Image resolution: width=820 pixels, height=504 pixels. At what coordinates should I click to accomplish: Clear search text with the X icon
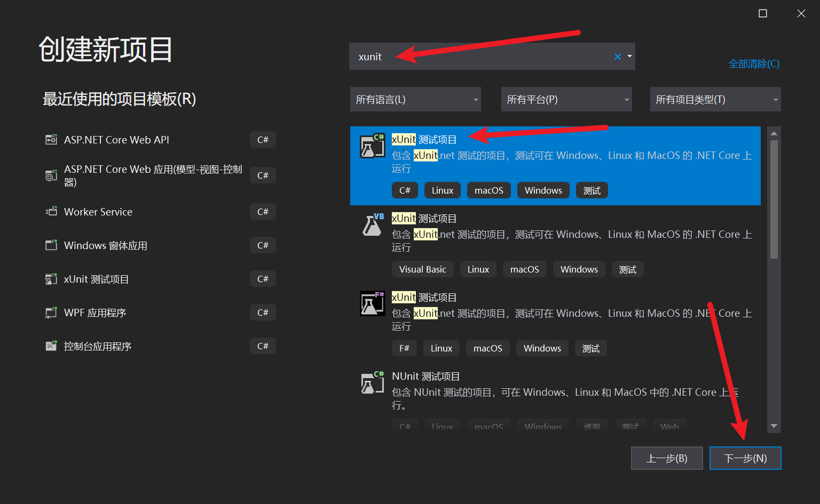[x=617, y=57]
